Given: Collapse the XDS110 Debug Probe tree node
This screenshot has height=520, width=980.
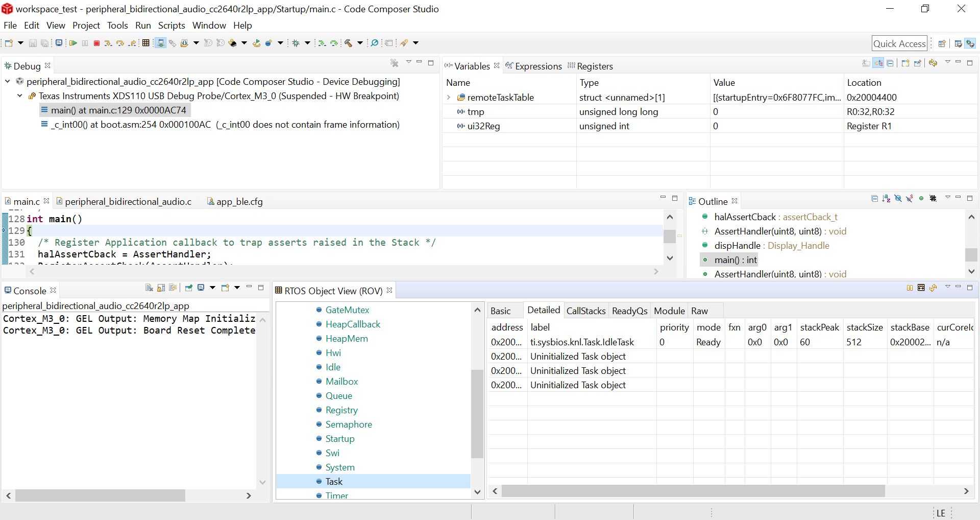Looking at the screenshot, I should [x=20, y=96].
